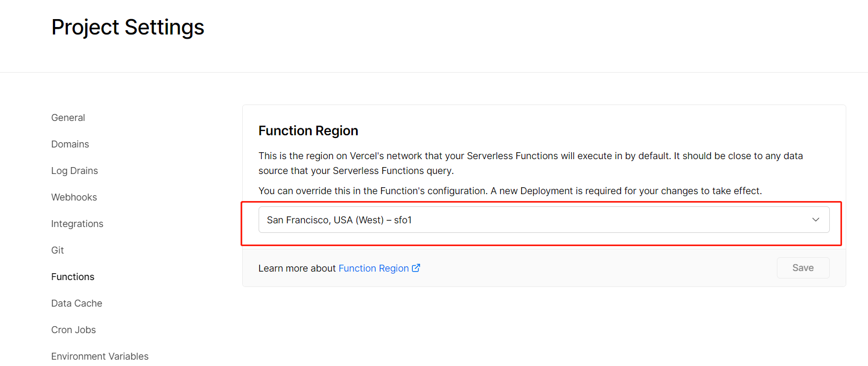
Task: Navigate to the Webhooks section
Action: 74,197
